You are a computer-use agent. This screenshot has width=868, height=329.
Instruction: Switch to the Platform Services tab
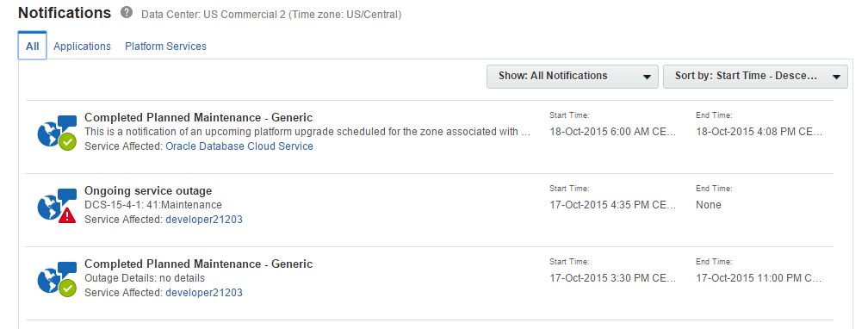click(x=165, y=47)
